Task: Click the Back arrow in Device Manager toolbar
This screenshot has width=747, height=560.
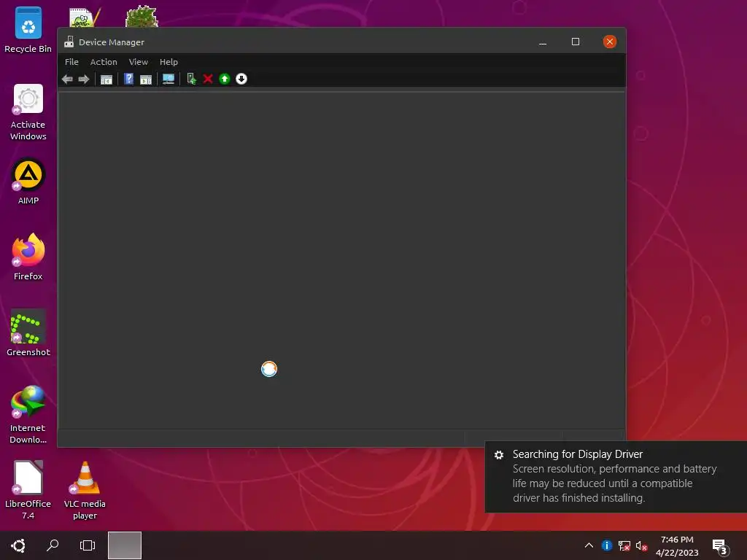Action: pos(67,79)
